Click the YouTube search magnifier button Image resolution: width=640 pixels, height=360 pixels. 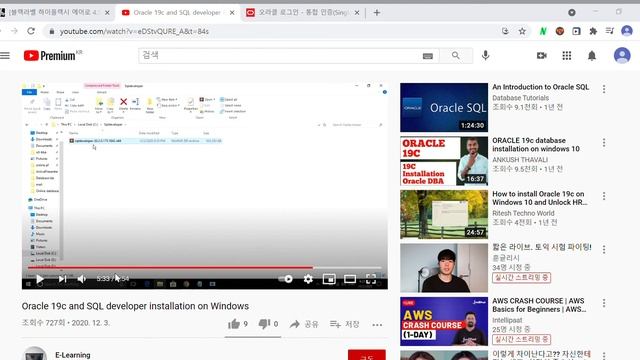click(456, 56)
